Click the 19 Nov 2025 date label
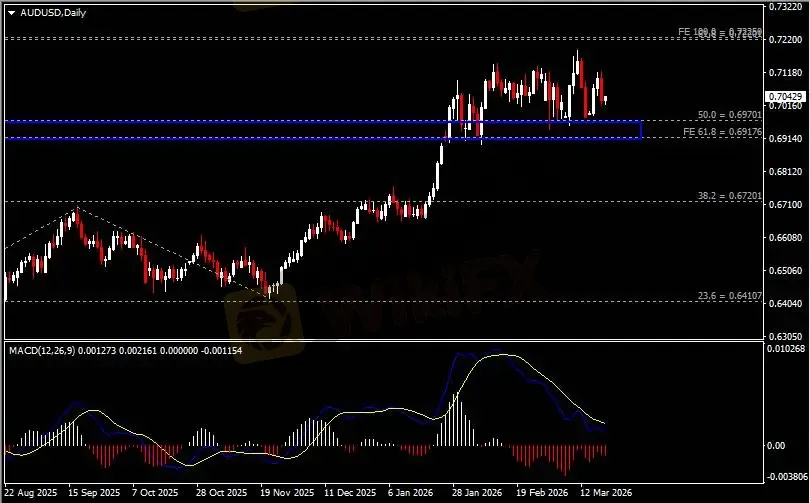Image resolution: width=810 pixels, height=503 pixels. [x=287, y=493]
